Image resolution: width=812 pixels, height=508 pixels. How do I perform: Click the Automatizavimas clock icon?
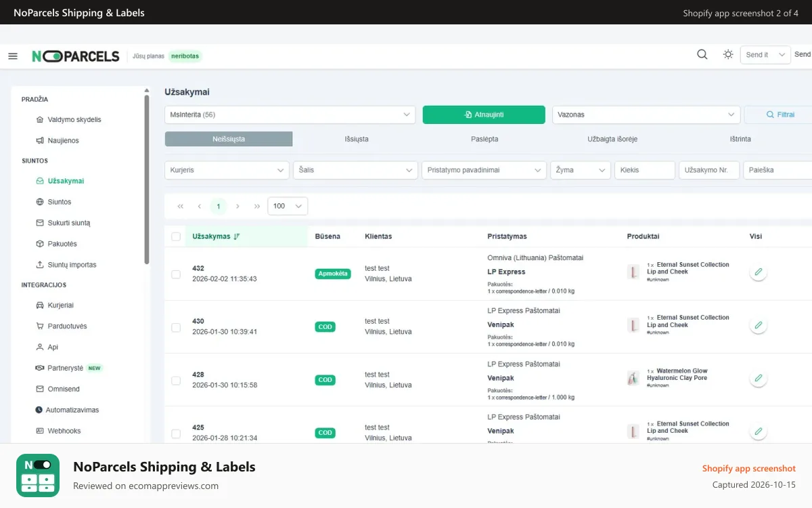pos(39,410)
